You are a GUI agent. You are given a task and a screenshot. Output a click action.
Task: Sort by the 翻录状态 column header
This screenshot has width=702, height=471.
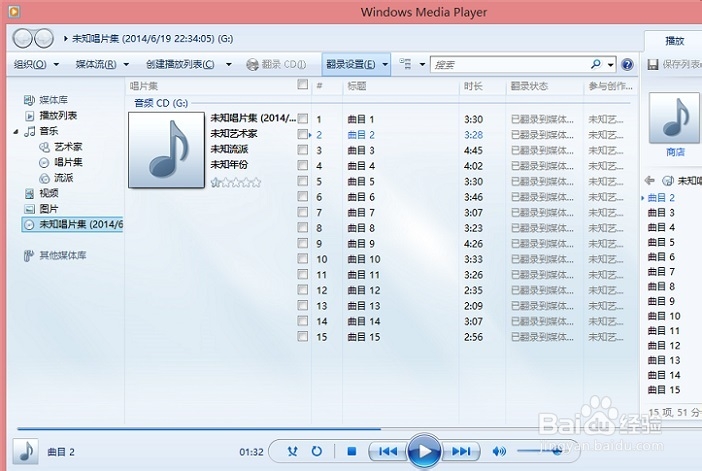[x=529, y=86]
